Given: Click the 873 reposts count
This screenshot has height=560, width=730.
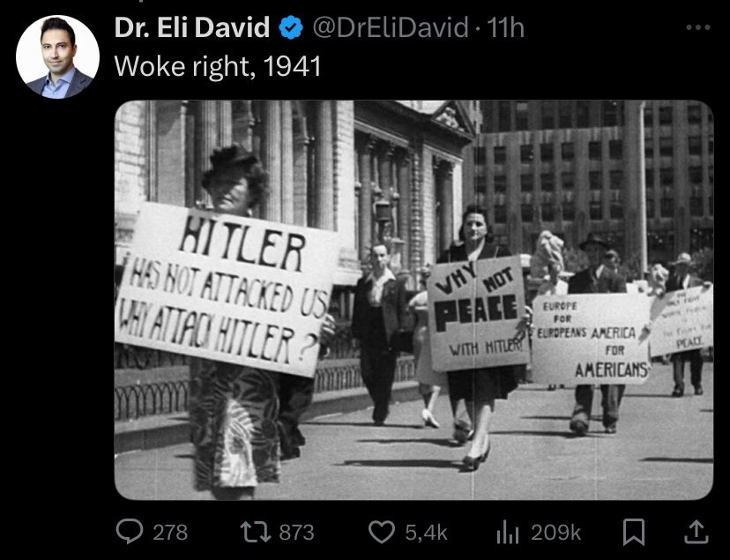Looking at the screenshot, I should [296, 532].
